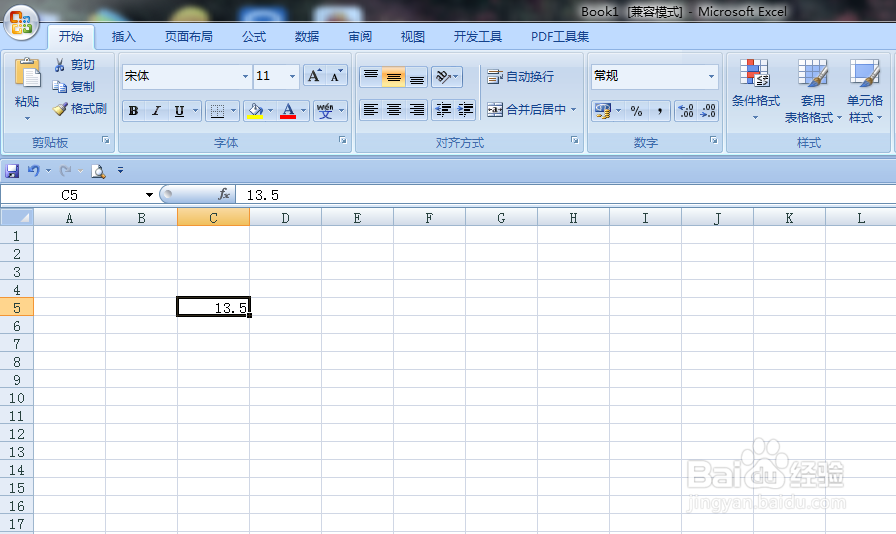The height and width of the screenshot is (534, 896).
Task: Toggle bottom vertical alignment
Action: pyautogui.click(x=417, y=77)
